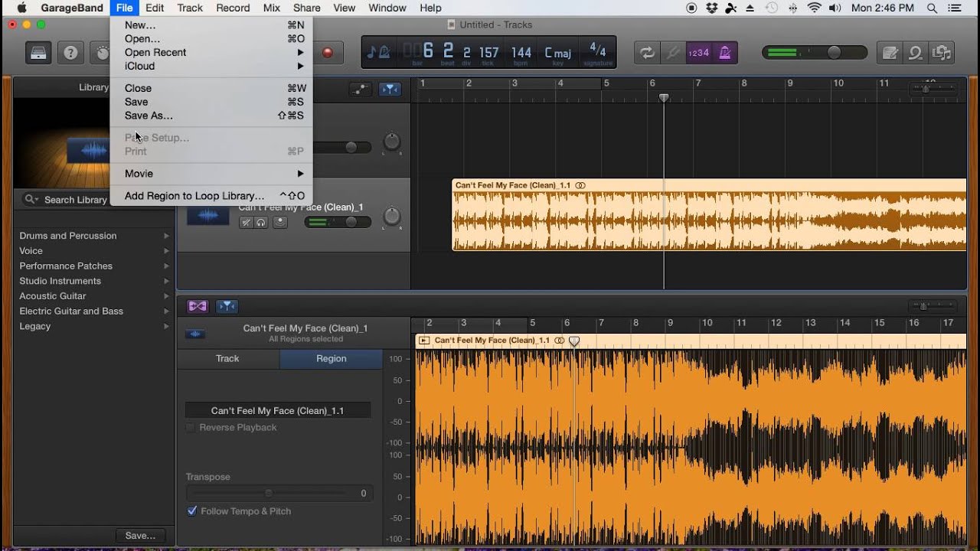
Task: Click the 144 bpm tempo value
Action: (521, 53)
